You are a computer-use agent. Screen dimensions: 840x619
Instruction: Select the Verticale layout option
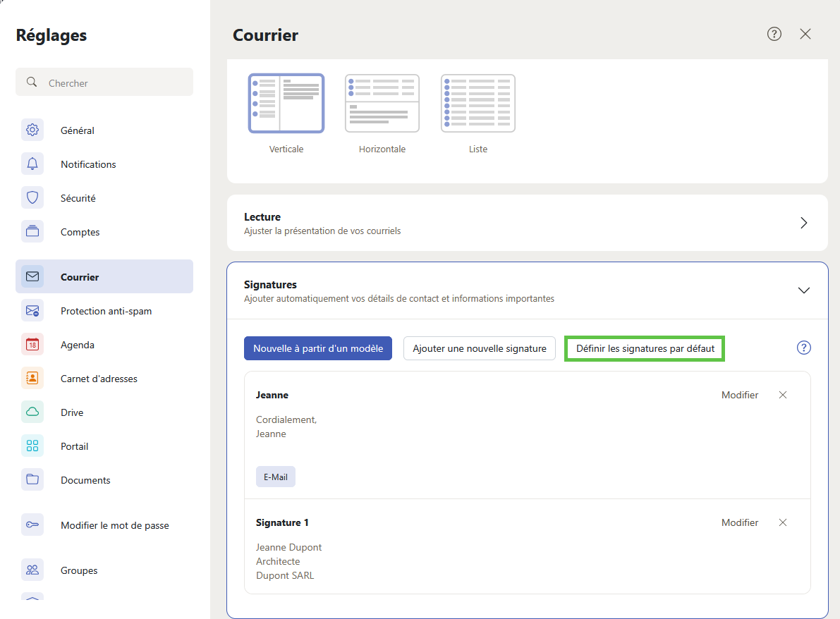[x=286, y=103]
